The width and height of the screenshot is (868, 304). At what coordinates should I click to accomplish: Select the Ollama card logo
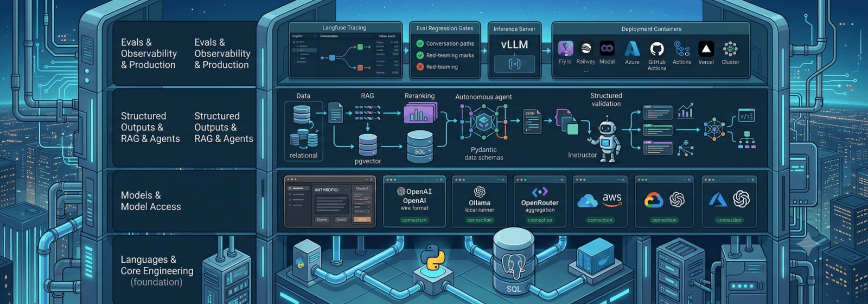(480, 192)
